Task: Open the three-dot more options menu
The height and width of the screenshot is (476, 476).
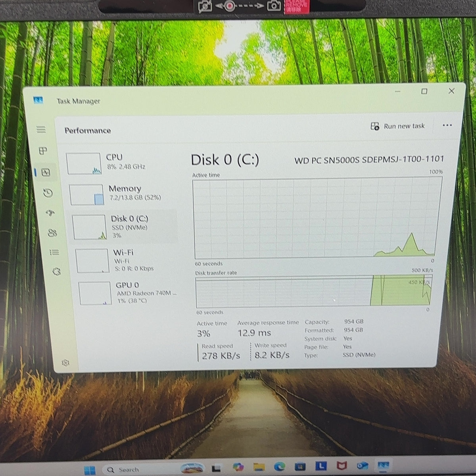Action: pos(447,125)
